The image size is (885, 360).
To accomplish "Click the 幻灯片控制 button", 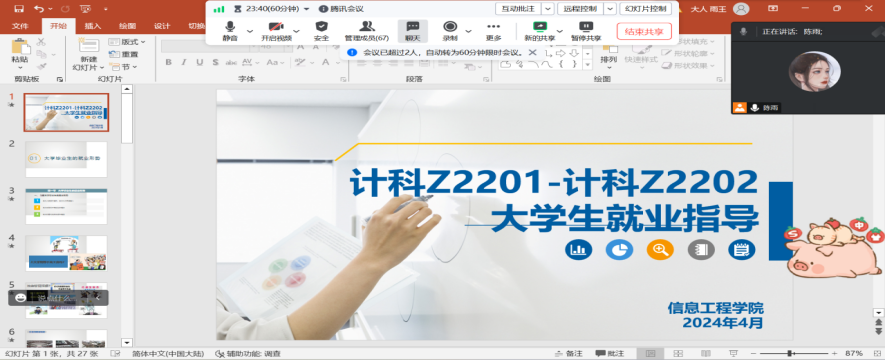I will (646, 9).
